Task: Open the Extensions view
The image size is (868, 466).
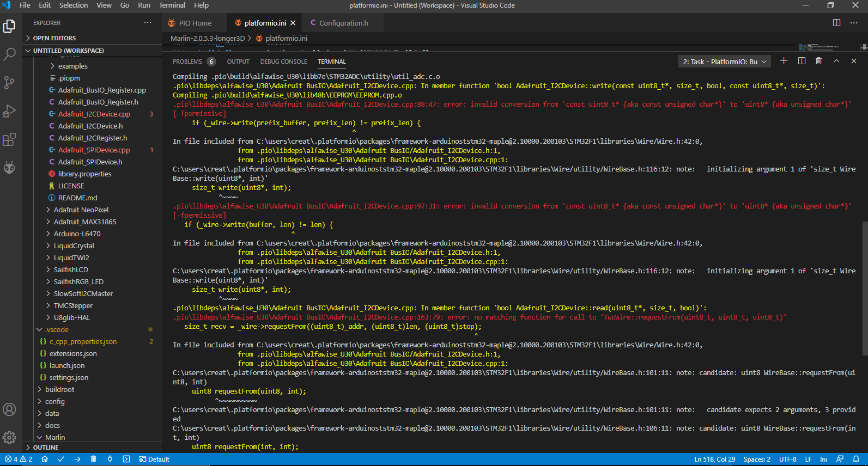Action: [9, 139]
